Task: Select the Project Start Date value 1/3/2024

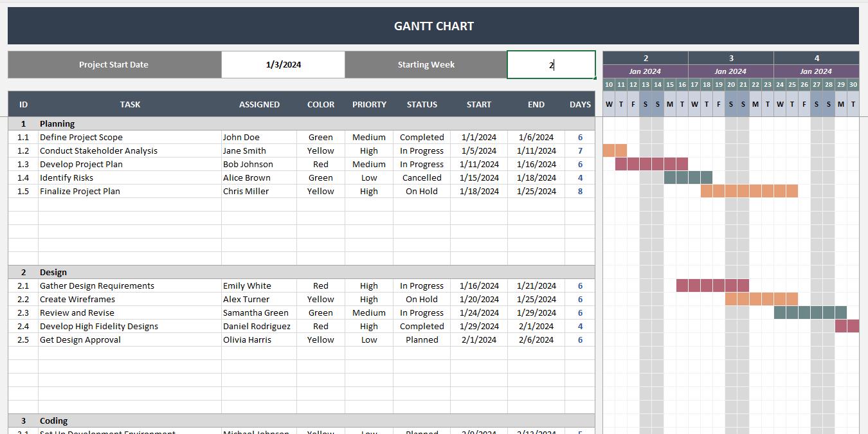Action: tap(283, 65)
